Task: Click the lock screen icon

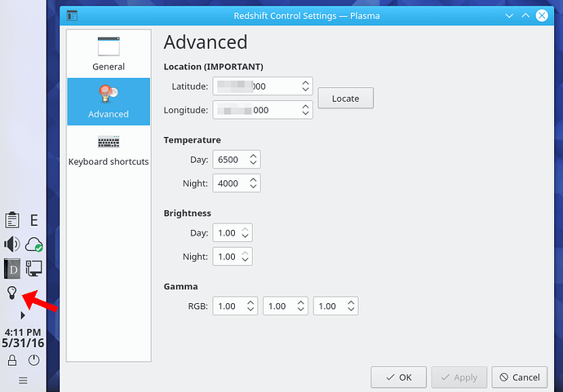Action: [12, 360]
